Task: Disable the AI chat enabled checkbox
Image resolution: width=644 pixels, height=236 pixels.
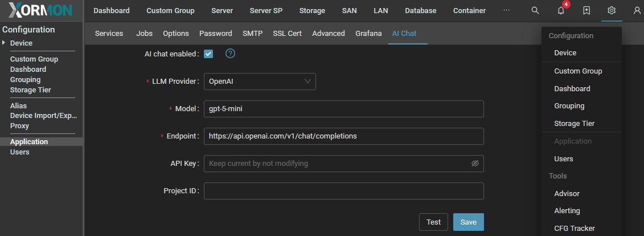Action: [x=208, y=54]
